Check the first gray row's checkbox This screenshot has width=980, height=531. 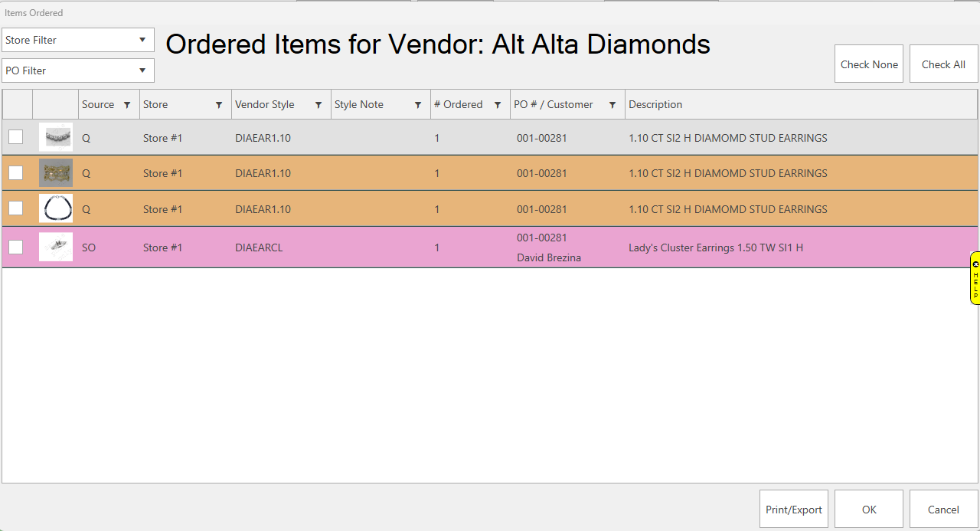pyautogui.click(x=16, y=137)
